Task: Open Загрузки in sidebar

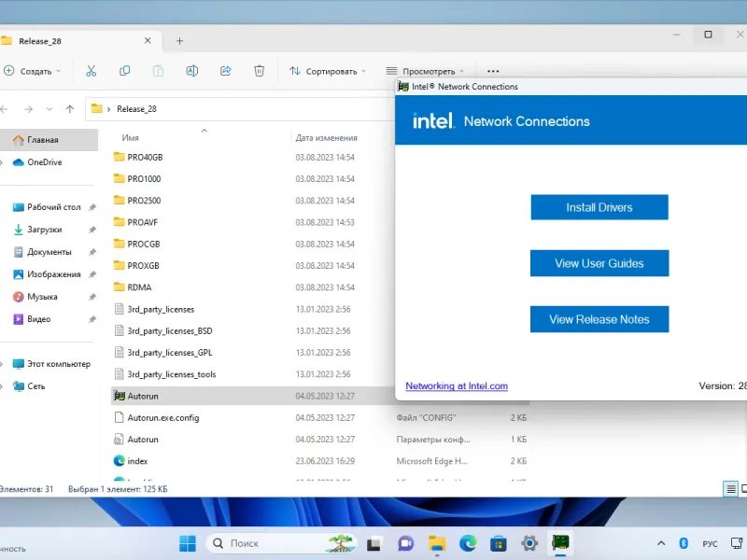Action: click(x=44, y=230)
